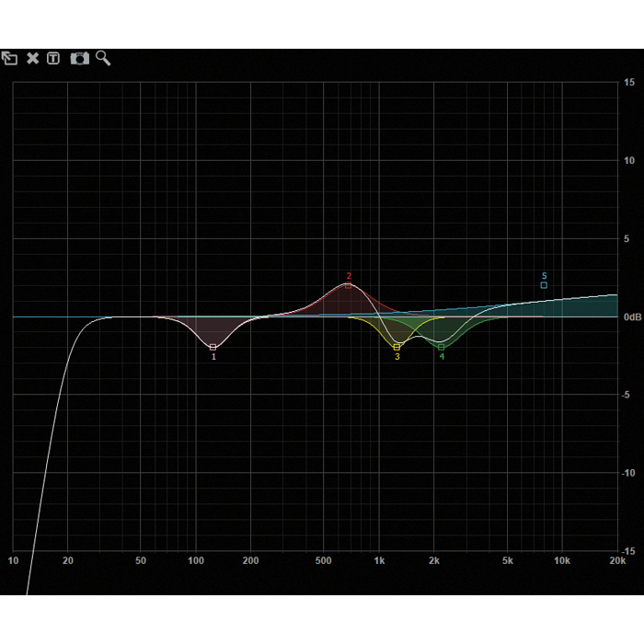Click the number 1 label below the first band
644x644 pixels.
213,357
